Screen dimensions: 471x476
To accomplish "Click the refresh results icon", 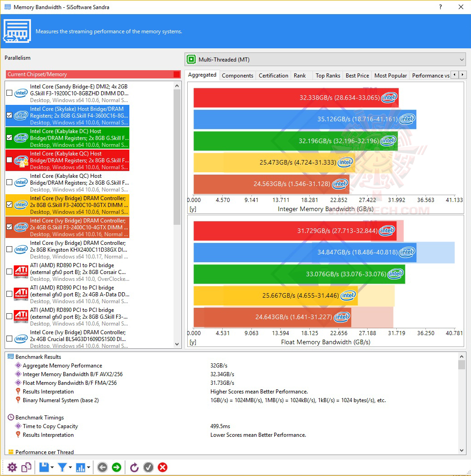I will coord(134,467).
